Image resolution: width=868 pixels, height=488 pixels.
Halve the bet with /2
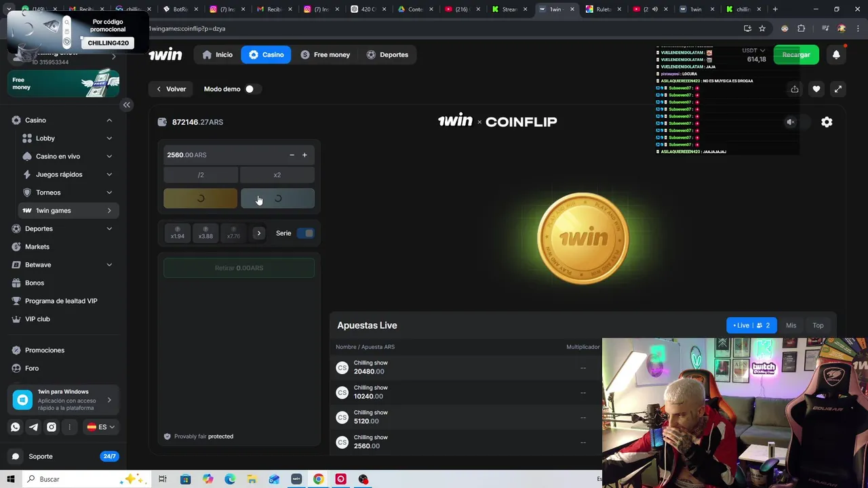(201, 175)
